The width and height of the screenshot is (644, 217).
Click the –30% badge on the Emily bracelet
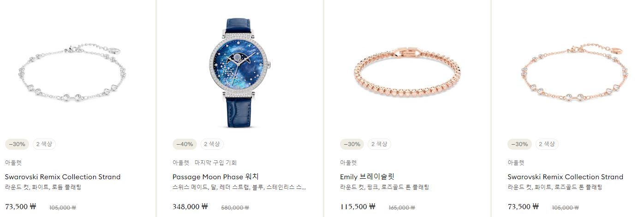coord(352,144)
